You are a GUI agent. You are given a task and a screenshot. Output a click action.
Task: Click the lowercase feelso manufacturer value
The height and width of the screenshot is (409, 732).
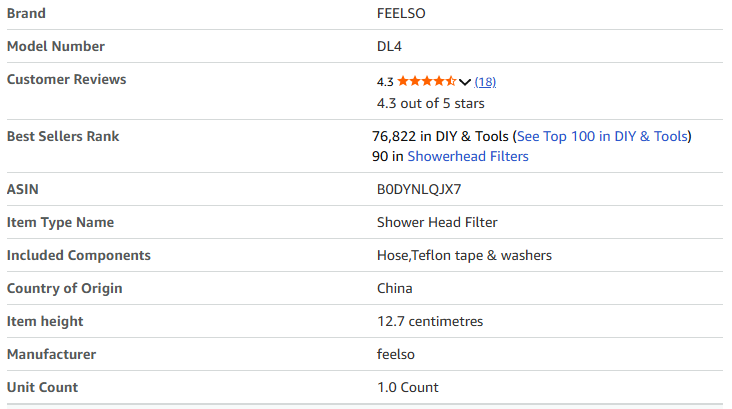(397, 354)
